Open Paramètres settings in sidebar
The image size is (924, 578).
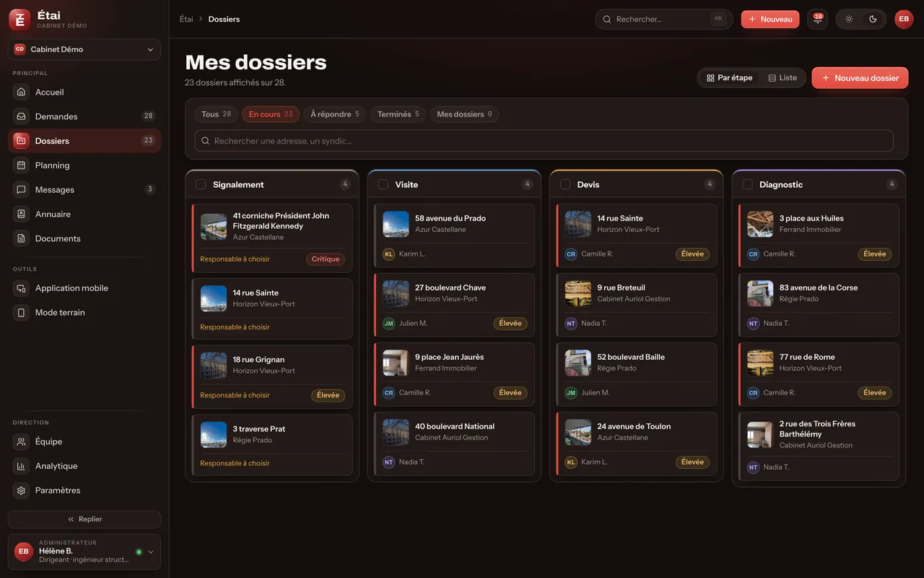84,491
